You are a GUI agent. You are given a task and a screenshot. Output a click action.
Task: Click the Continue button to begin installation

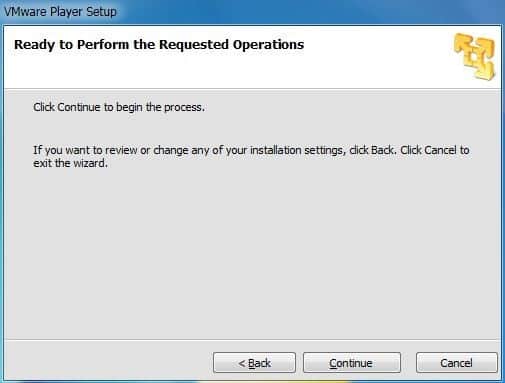[x=352, y=362]
